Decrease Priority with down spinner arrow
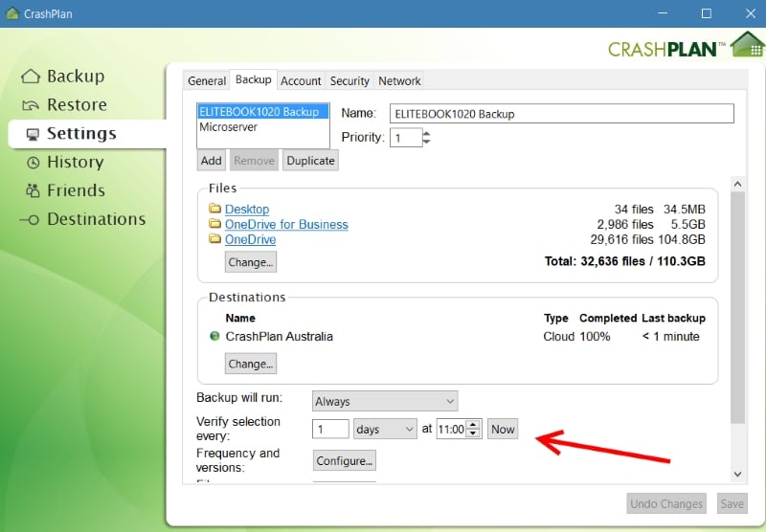The height and width of the screenshot is (532, 766). click(426, 142)
